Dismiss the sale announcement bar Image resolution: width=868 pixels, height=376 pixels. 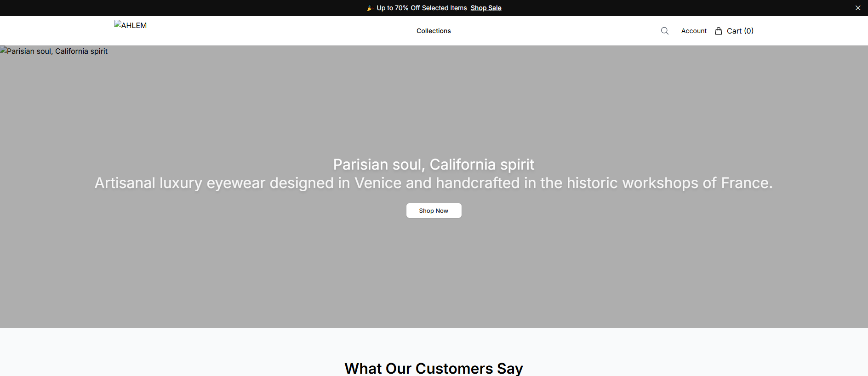(858, 8)
